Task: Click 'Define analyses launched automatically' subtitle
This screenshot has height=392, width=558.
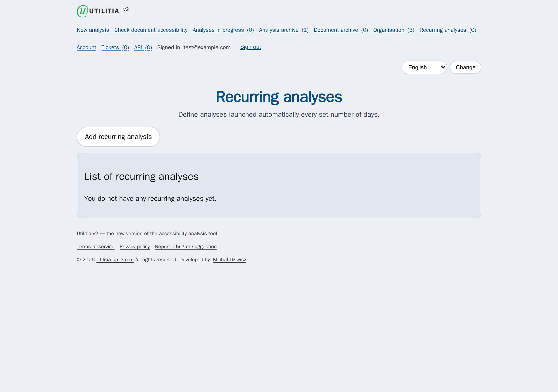Action: point(279,114)
